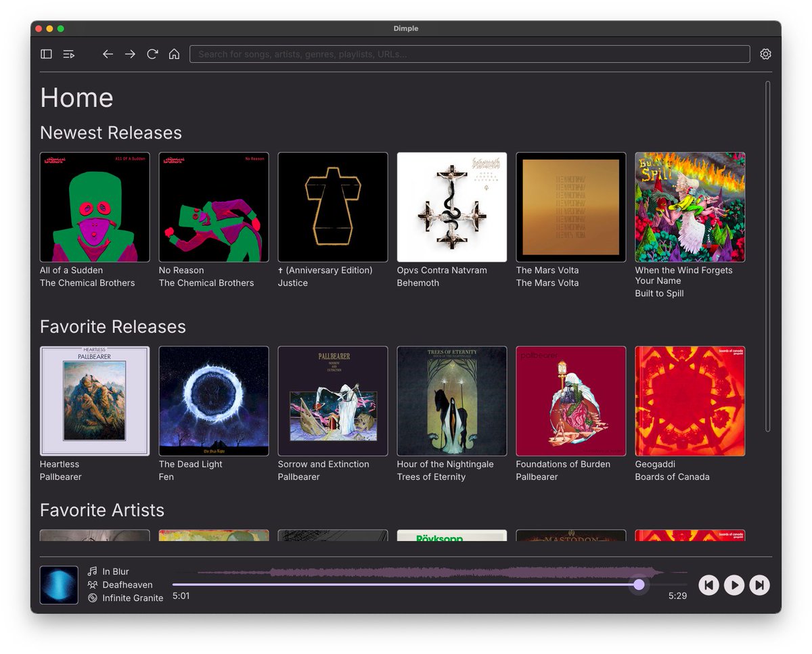Image resolution: width=812 pixels, height=654 pixels.
Task: Click the reload icon
Action: click(152, 54)
